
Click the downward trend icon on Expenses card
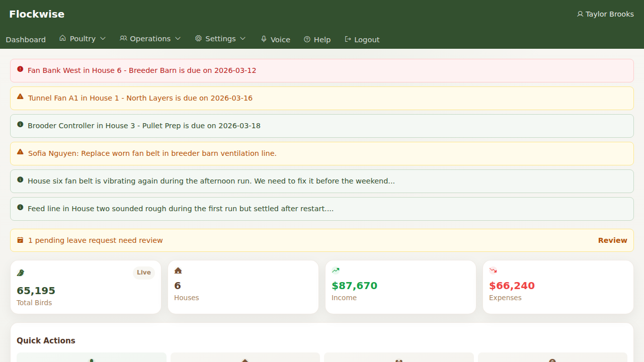(493, 270)
